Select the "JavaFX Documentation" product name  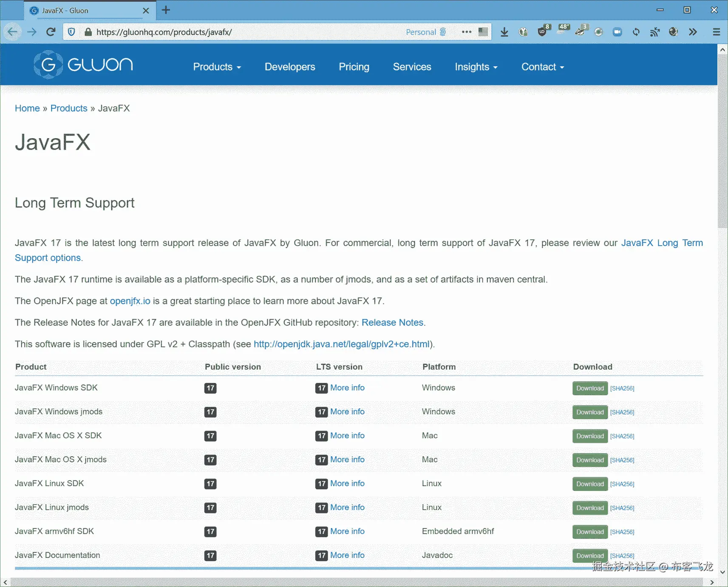[x=57, y=555]
